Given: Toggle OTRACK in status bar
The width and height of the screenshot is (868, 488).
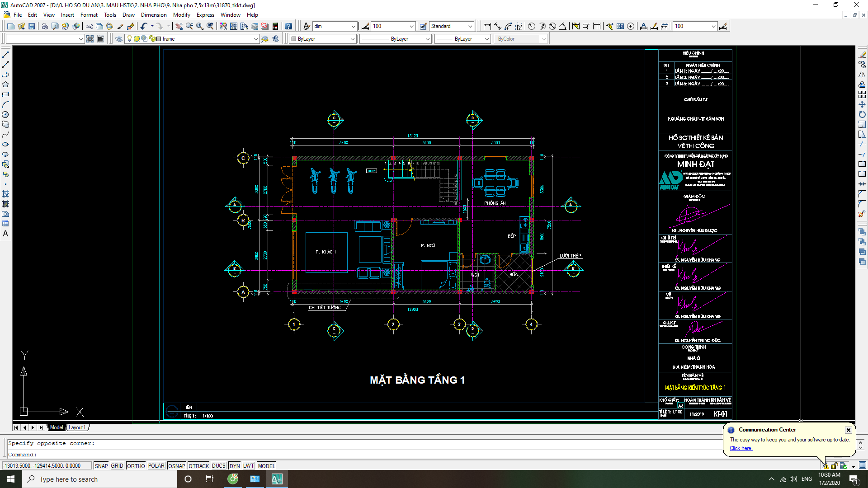Looking at the screenshot, I should 198,466.
